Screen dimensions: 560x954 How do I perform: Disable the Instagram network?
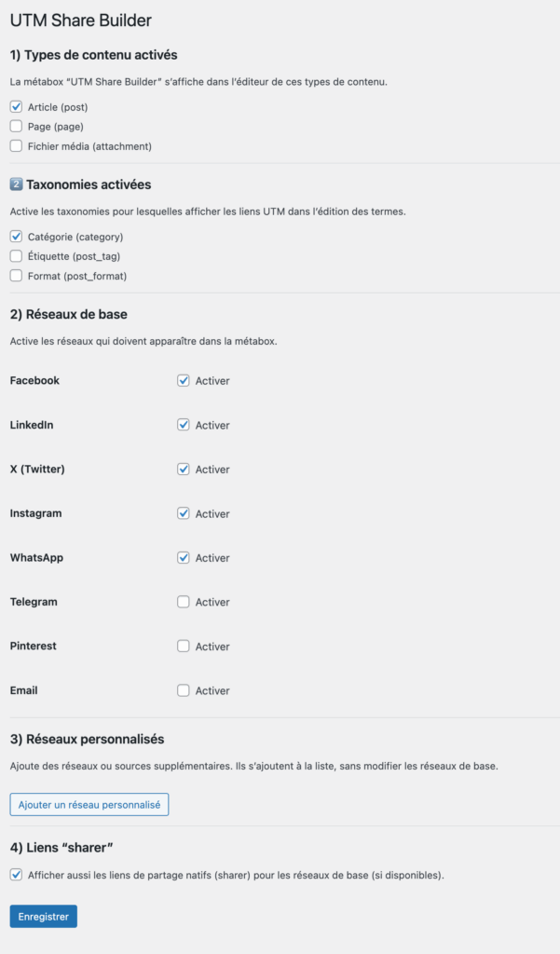(x=183, y=513)
